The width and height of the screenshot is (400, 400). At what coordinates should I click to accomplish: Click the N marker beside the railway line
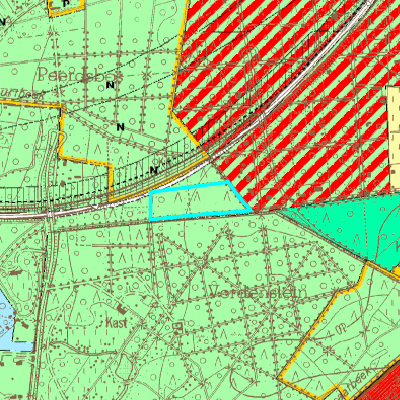tap(154, 170)
